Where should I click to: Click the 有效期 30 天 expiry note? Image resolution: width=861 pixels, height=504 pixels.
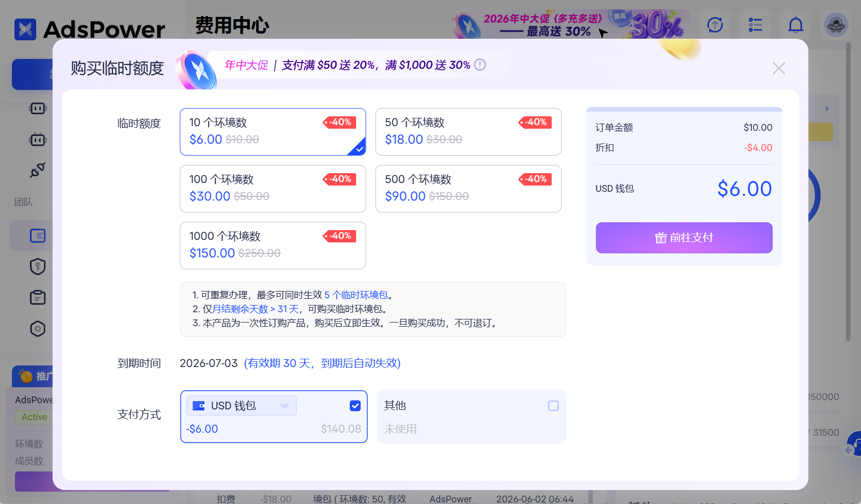pyautogui.click(x=322, y=363)
